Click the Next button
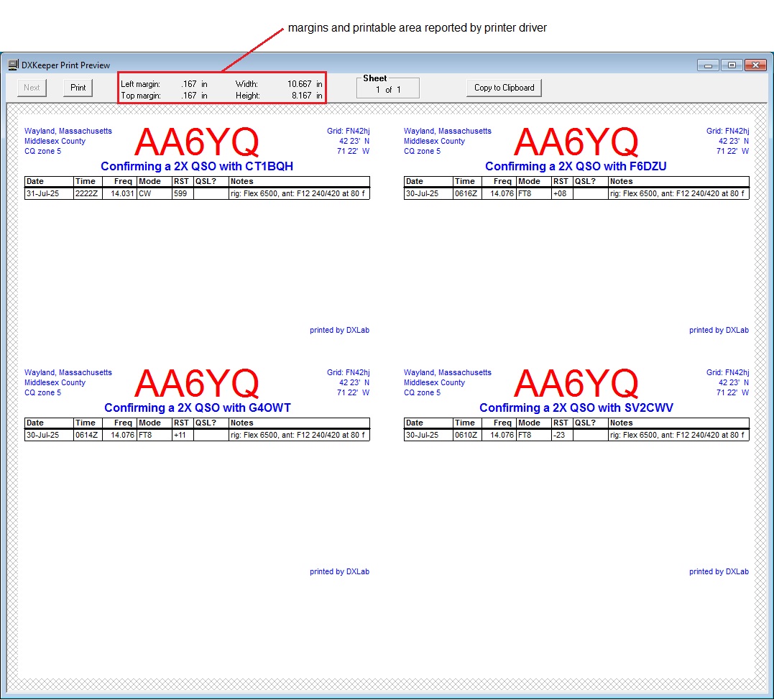Viewport: 774px width, 700px height. pyautogui.click(x=32, y=88)
